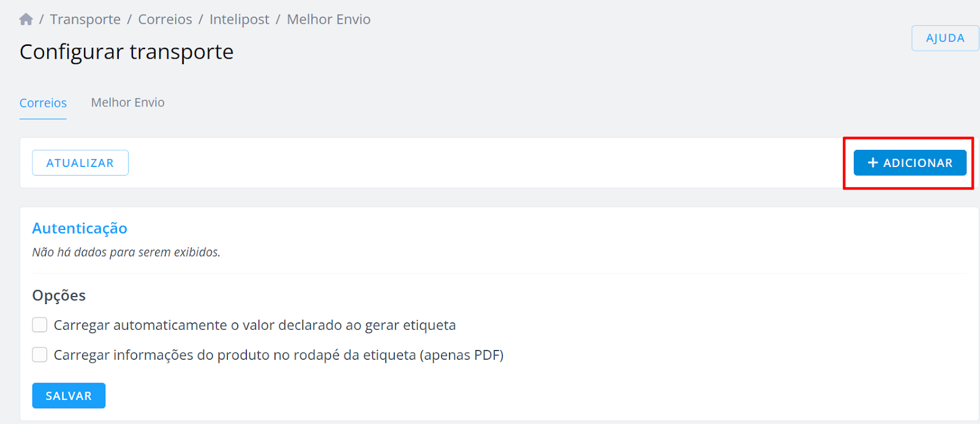Click the 'Carregar automaticamente o valor declarado' label
This screenshot has height=424, width=980.
[255, 325]
